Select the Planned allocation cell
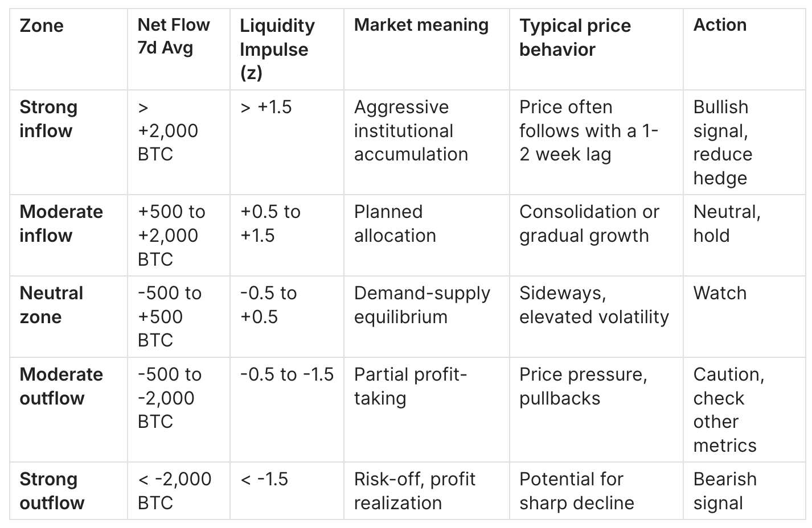Viewport: 812px width, 528px height. [395, 223]
